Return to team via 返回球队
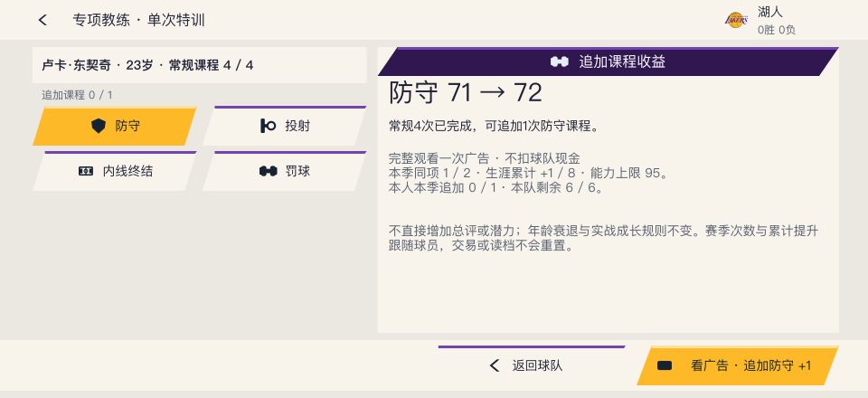This screenshot has width=868, height=398. [x=532, y=365]
